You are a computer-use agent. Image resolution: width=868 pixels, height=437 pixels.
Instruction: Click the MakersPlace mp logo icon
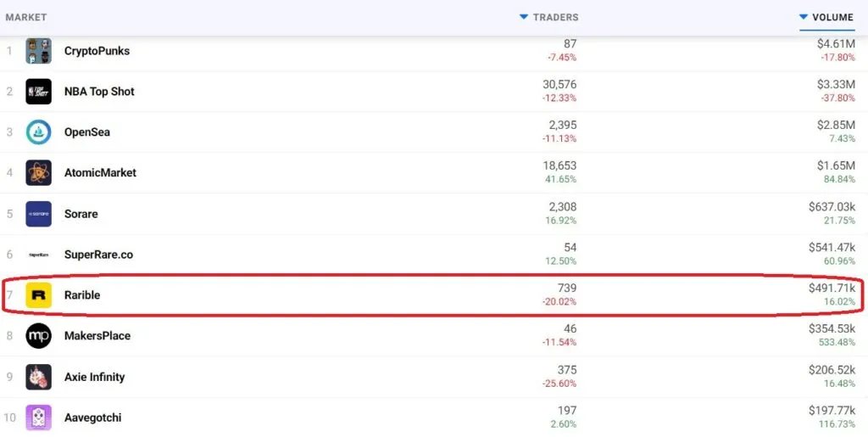pos(38,336)
